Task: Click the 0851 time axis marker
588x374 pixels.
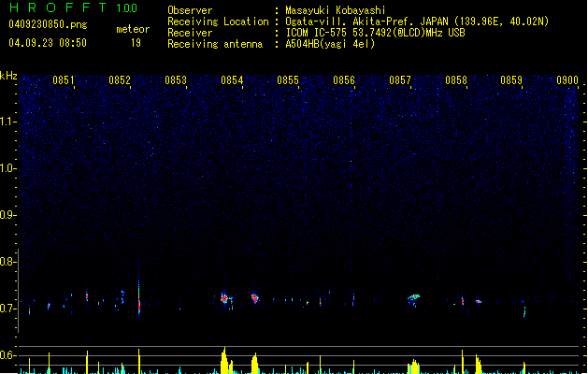Action: (x=64, y=80)
